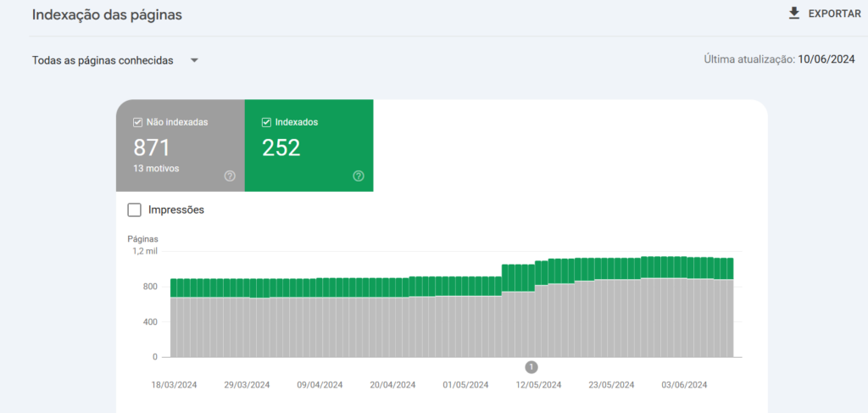Image resolution: width=868 pixels, height=413 pixels.
Task: Click the dropdown arrow next to page filter
Action: (194, 60)
